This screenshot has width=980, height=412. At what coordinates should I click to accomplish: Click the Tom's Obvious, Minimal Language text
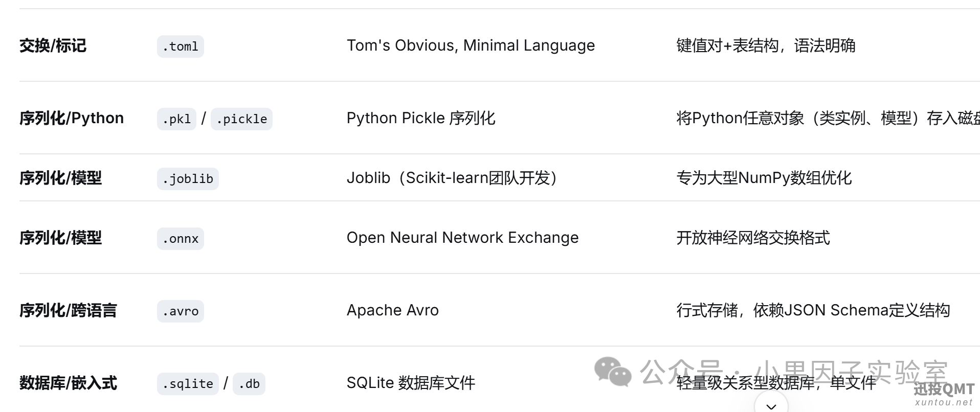click(x=471, y=45)
